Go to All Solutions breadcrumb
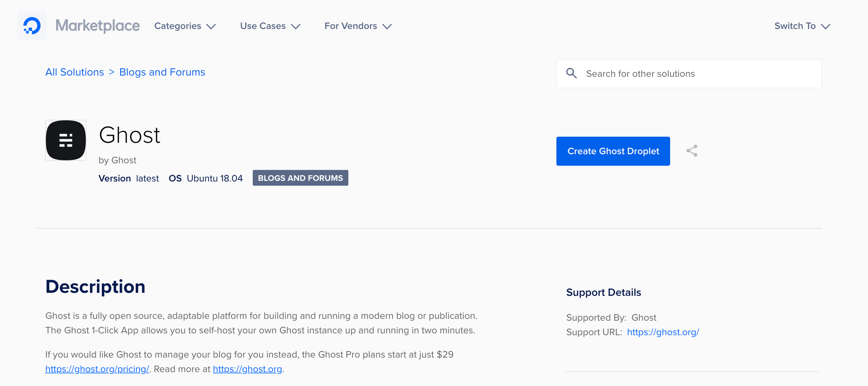868x386 pixels. 75,72
